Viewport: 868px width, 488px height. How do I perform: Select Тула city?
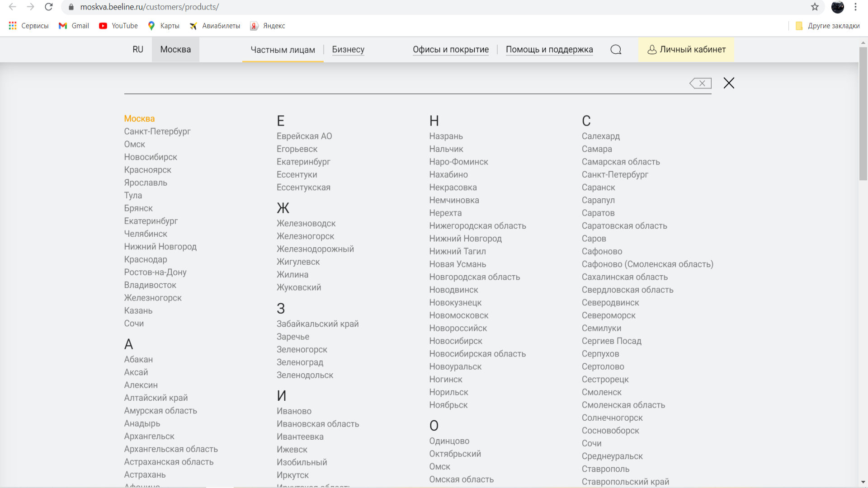pos(133,195)
